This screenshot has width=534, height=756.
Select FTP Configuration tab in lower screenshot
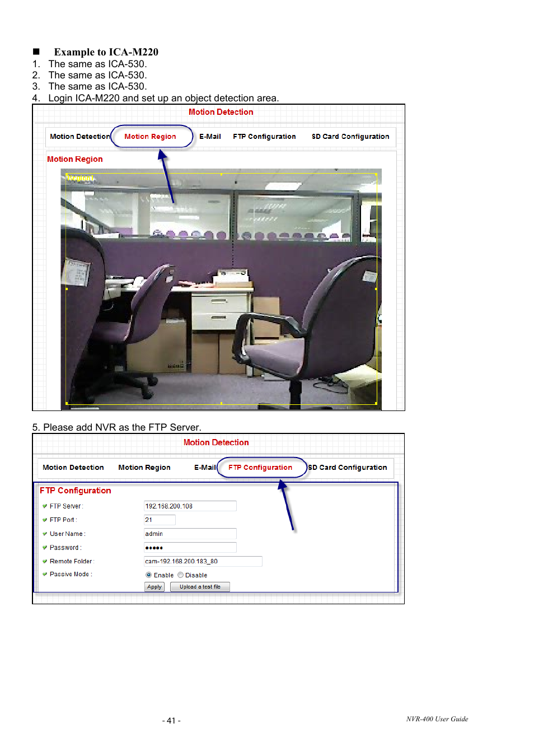(x=260, y=468)
